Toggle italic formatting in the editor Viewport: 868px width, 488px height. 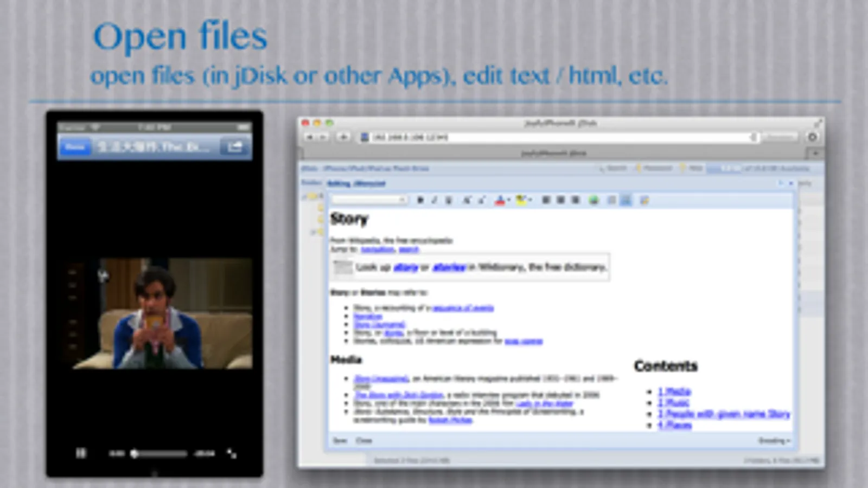click(x=434, y=200)
